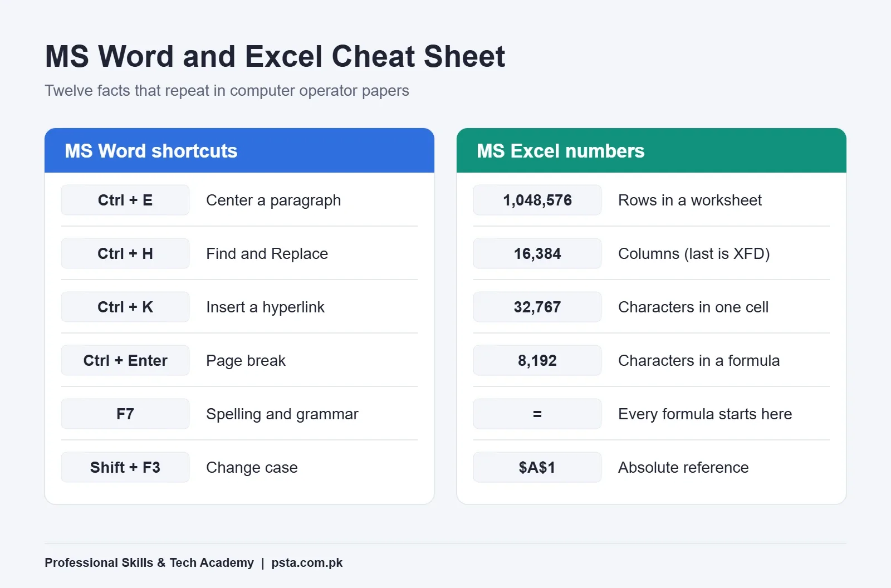Click the '32,767' value badge

point(537,307)
